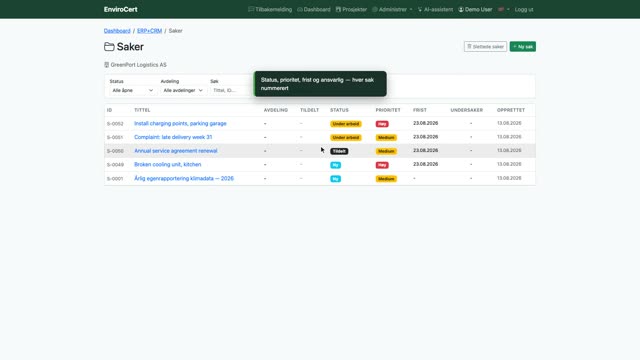
Task: Create a new case with Ny sak
Action: coord(522,47)
